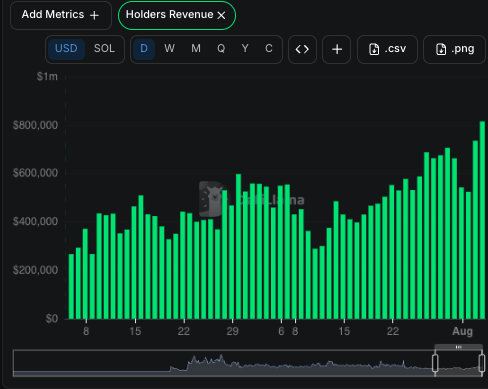Click the $1m axis label
488x389 pixels.
point(47,77)
